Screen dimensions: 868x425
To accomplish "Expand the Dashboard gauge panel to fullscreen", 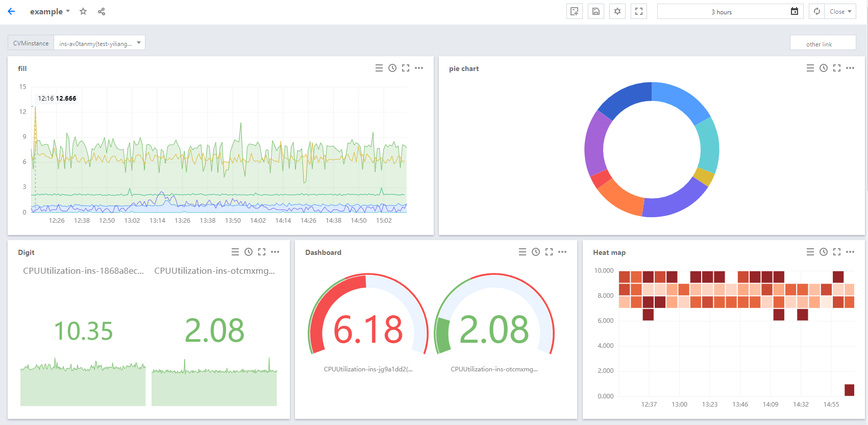I will click(549, 252).
